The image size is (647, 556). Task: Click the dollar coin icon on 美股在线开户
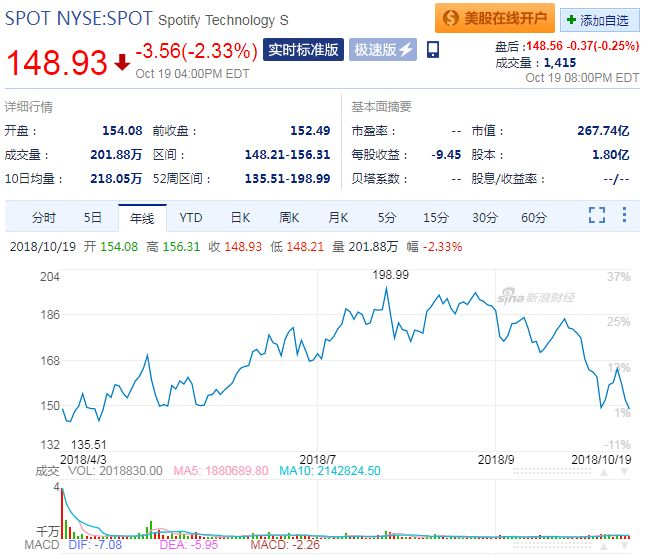click(451, 18)
